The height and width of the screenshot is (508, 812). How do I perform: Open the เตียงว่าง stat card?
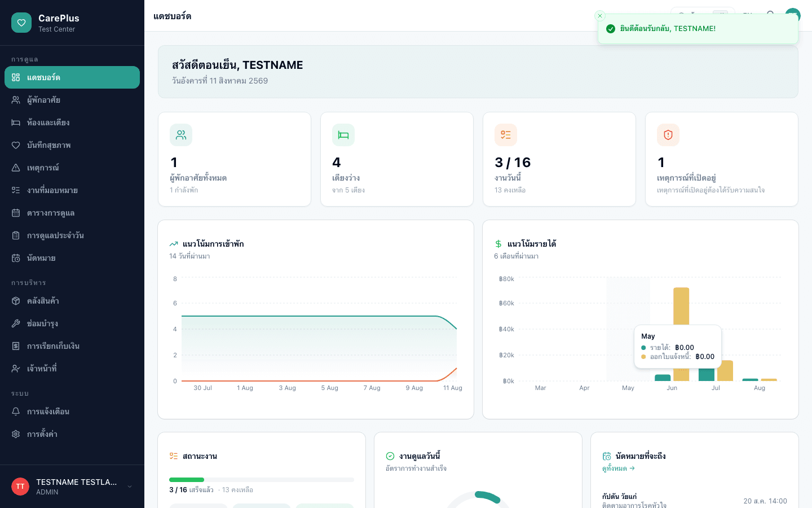397,159
